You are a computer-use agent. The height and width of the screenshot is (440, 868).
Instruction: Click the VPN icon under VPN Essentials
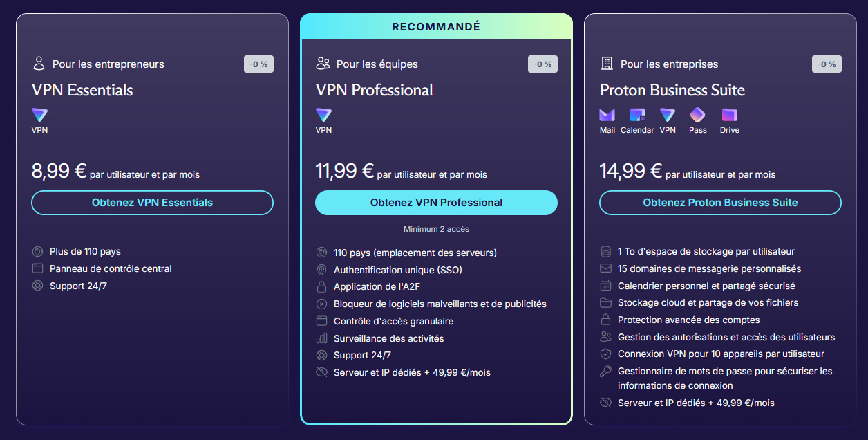point(39,115)
